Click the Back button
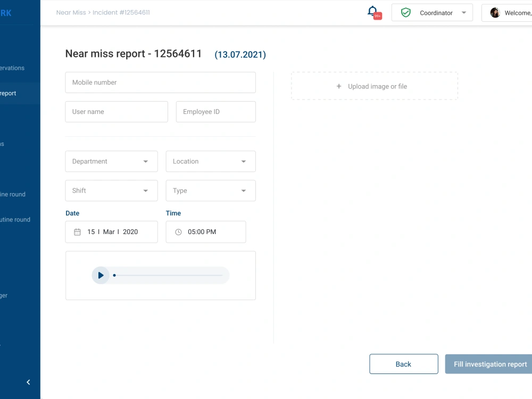532x399 pixels. click(404, 364)
